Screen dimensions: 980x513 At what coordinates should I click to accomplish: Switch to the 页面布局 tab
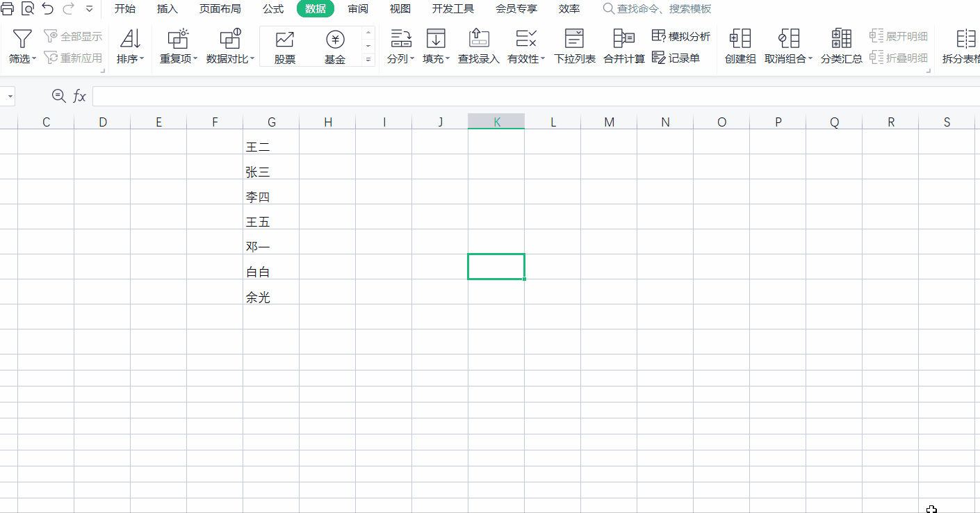220,9
